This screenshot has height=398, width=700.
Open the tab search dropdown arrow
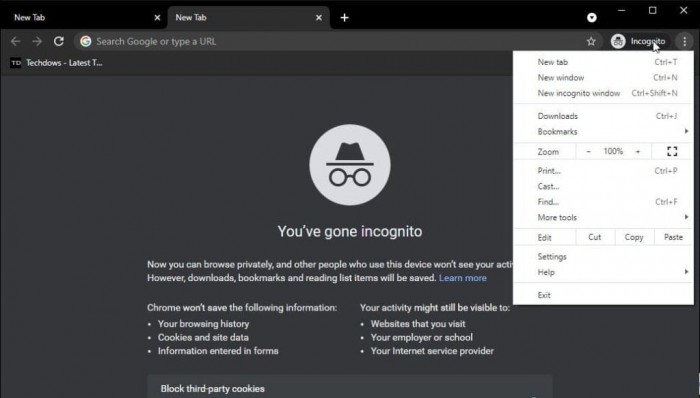tap(592, 17)
